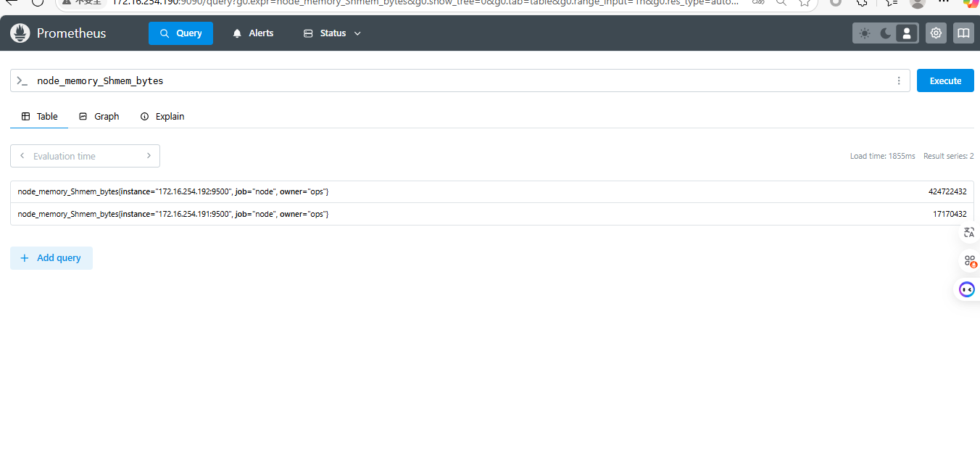
Task: Click the value 424722432
Action: (947, 191)
